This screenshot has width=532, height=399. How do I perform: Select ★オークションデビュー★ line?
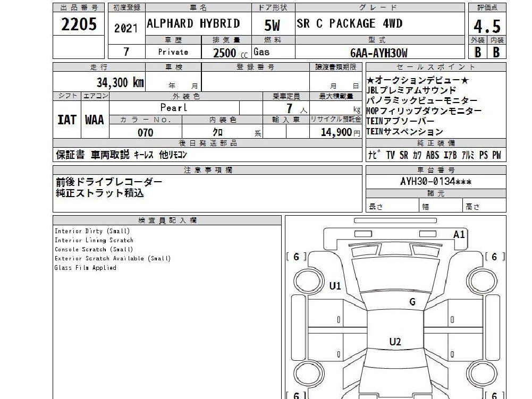(417, 80)
